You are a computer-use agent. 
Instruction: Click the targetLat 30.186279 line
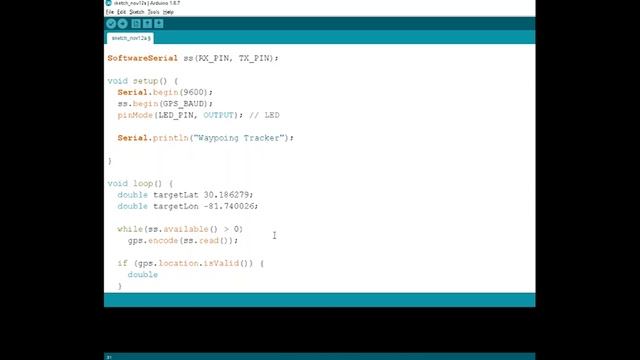pyautogui.click(x=185, y=195)
